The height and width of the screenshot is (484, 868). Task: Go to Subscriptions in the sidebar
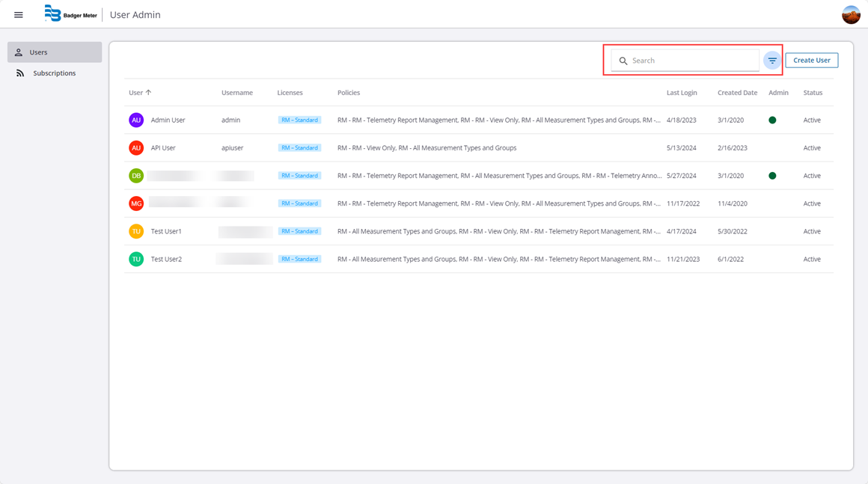pyautogui.click(x=54, y=73)
